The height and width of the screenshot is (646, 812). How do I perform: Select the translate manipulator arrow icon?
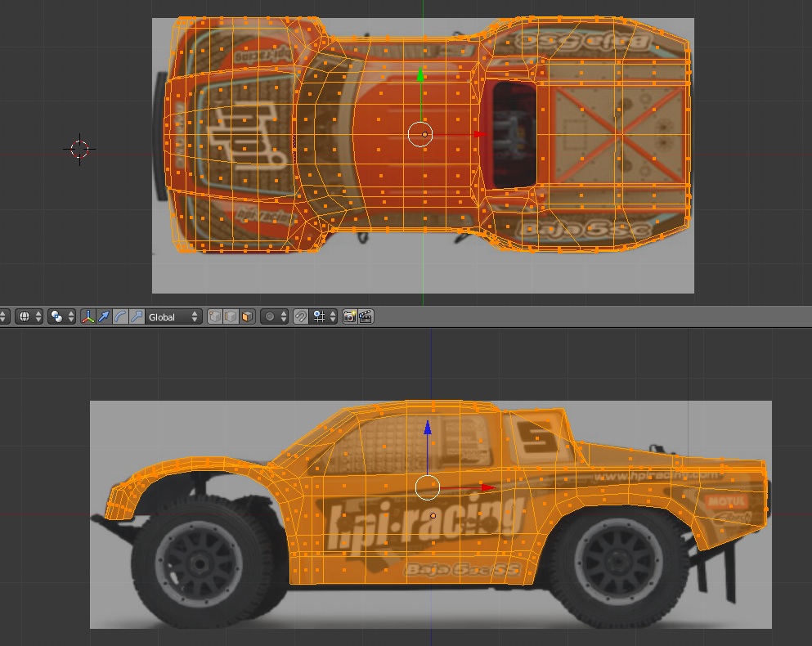point(104,316)
